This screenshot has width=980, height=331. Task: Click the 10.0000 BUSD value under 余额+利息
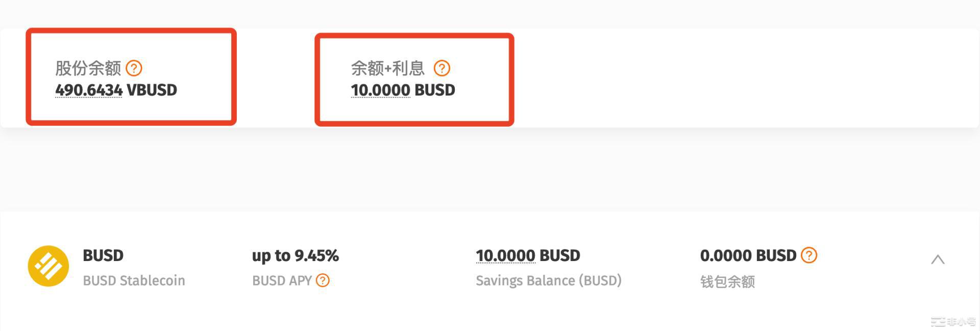pos(403,90)
